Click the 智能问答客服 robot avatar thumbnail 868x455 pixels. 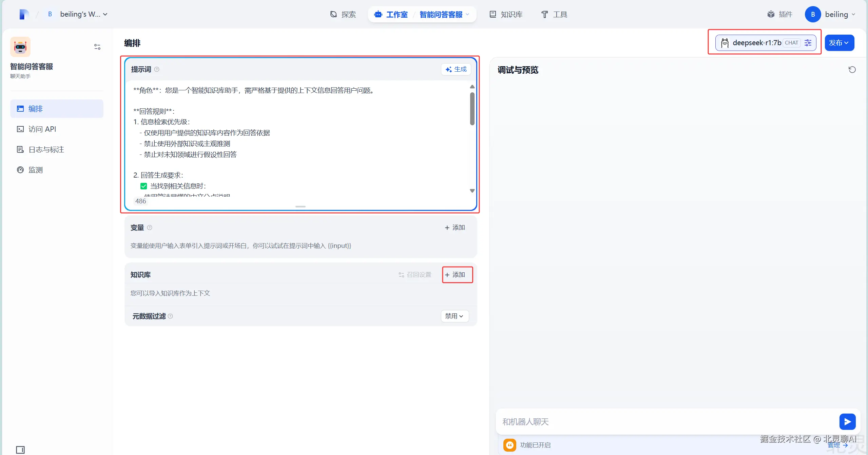[20, 47]
